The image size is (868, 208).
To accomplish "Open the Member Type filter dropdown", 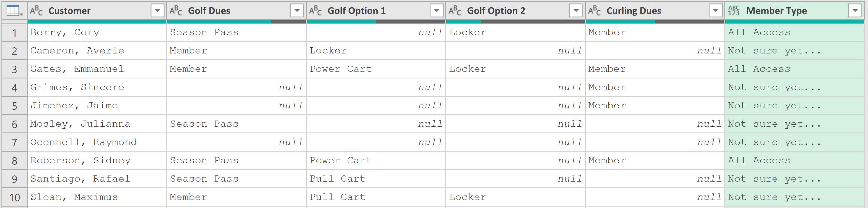I will [855, 11].
